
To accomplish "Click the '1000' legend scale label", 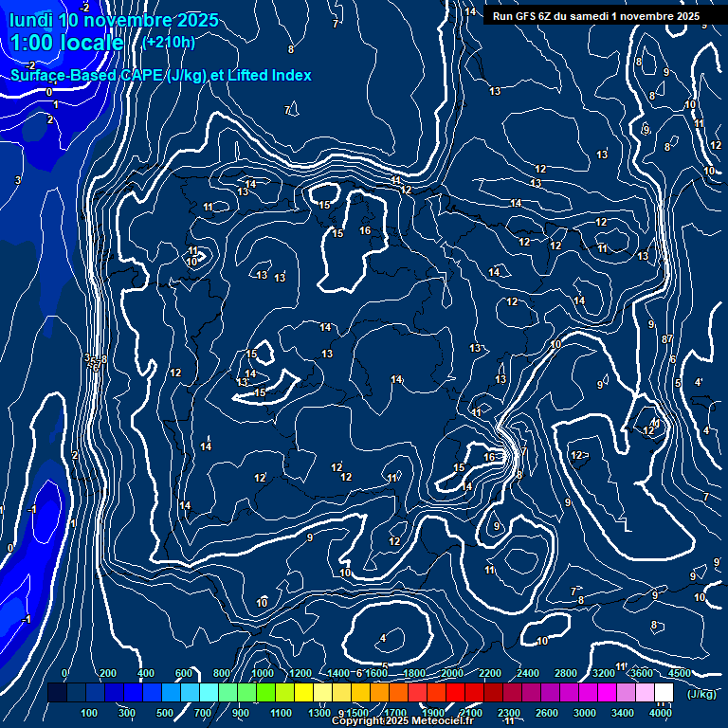I will (263, 673).
